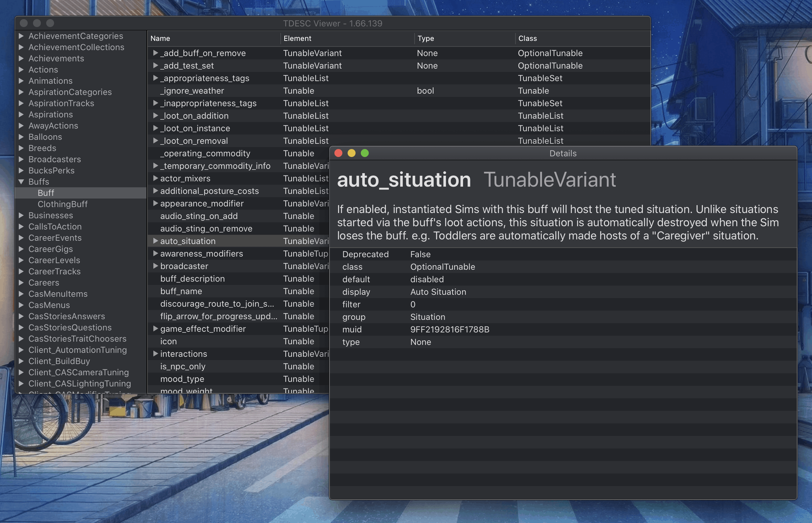Image resolution: width=812 pixels, height=523 pixels.
Task: Click the Type column header
Action: 425,38
